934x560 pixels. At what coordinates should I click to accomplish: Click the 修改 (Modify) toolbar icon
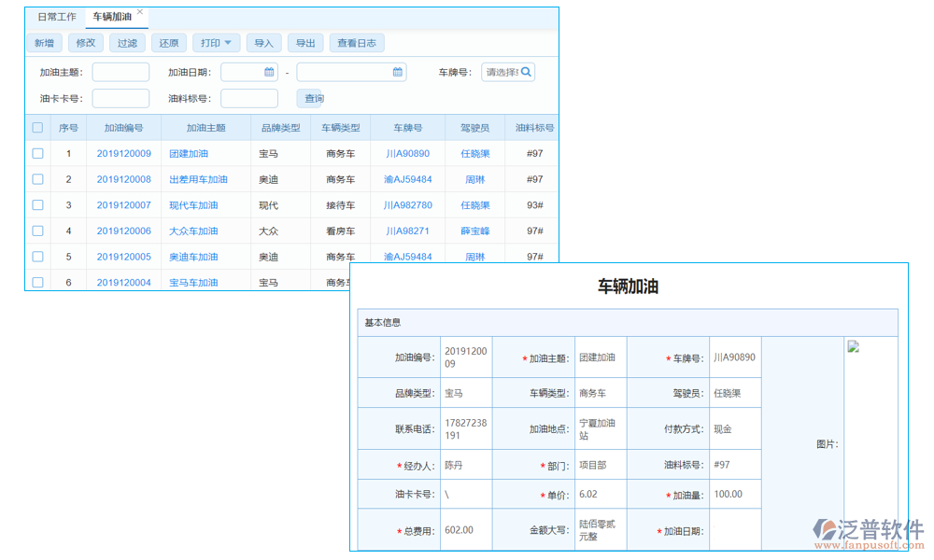click(85, 42)
